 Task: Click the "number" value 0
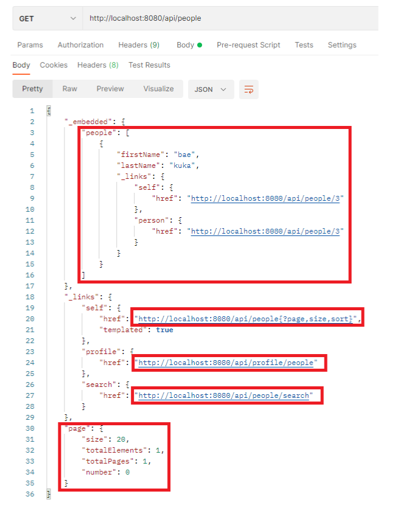pos(127,472)
